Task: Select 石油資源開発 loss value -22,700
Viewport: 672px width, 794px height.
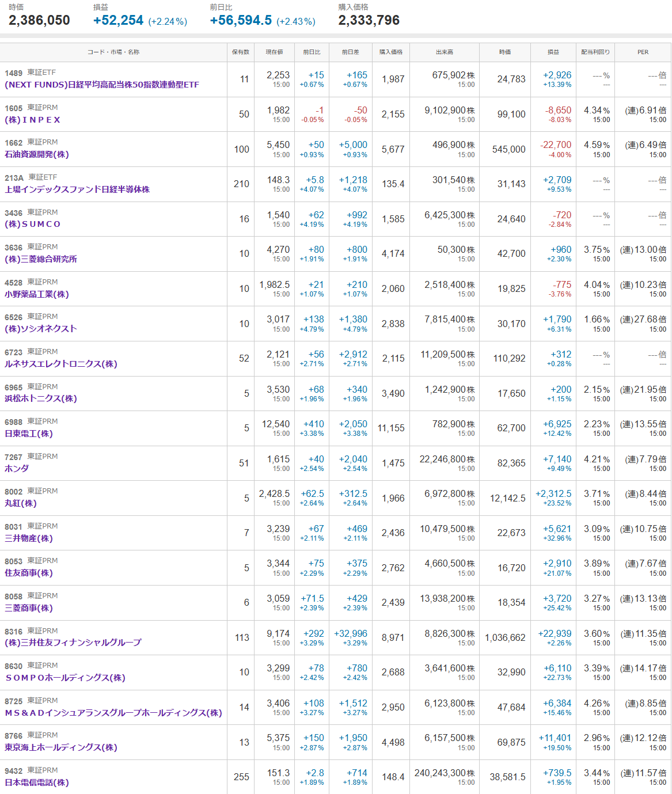Action: 556,145
